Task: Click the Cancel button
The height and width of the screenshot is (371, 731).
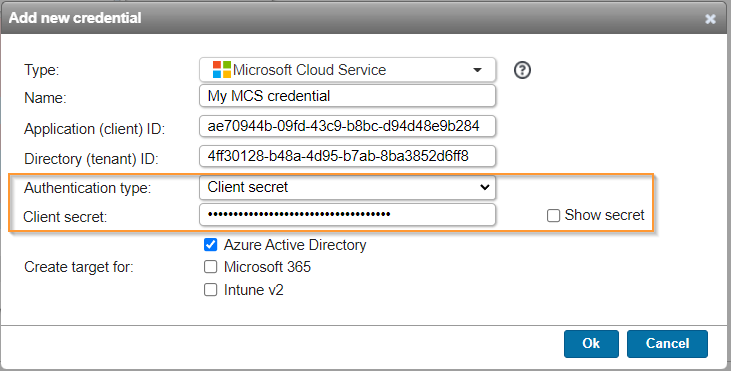Action: pyautogui.click(x=667, y=344)
